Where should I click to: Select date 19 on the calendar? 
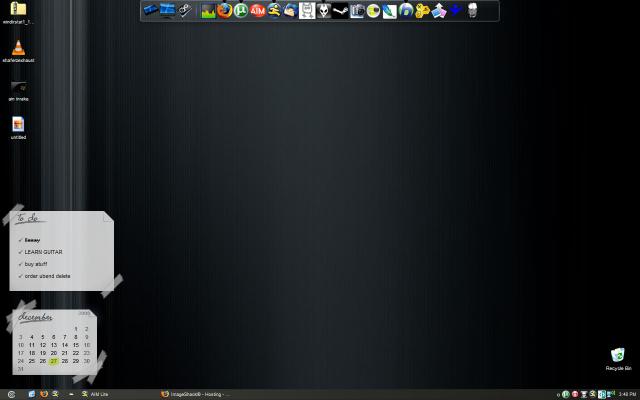tap(42, 353)
